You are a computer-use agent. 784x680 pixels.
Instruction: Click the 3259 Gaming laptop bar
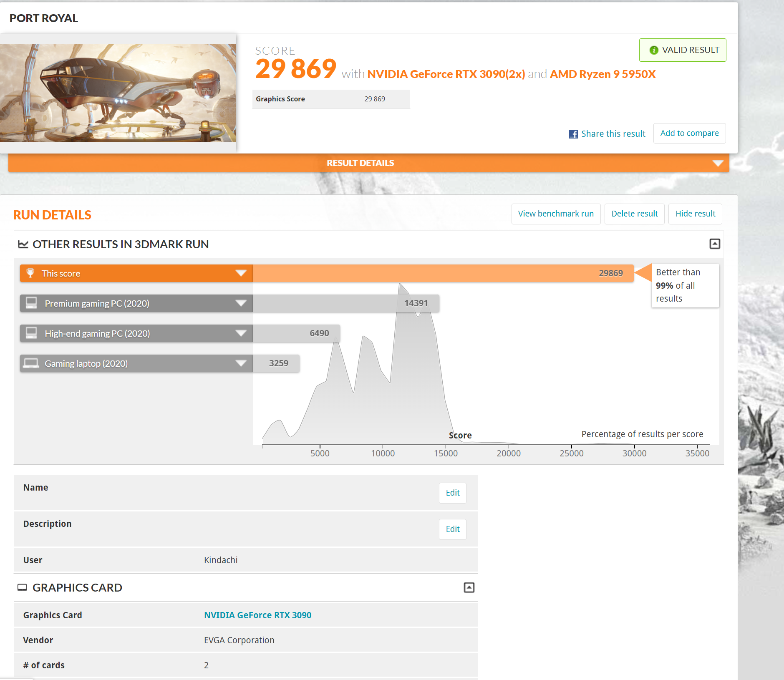point(276,363)
